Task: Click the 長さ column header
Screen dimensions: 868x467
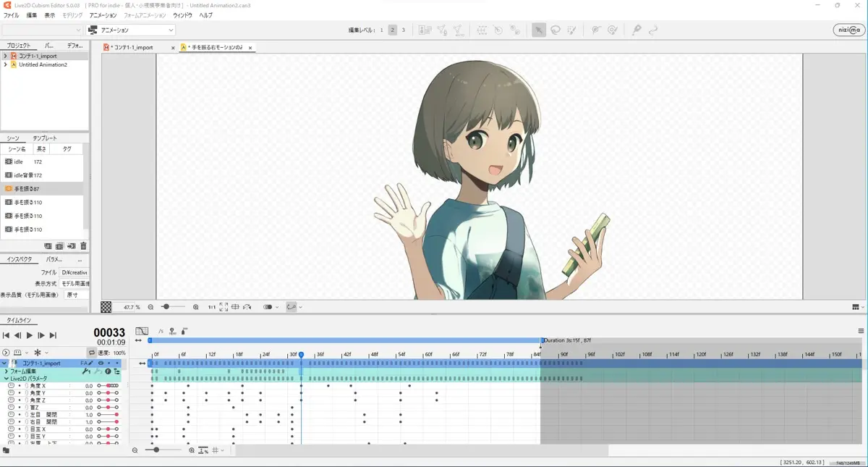Action: [41, 148]
